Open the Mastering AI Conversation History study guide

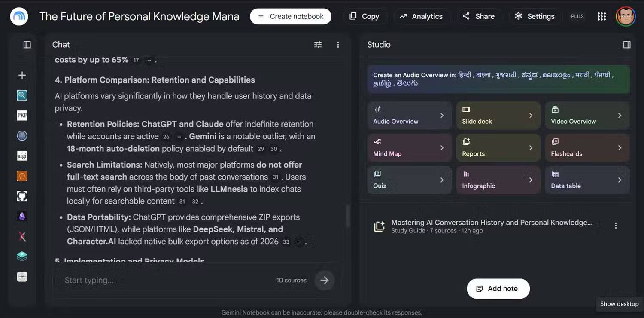(x=492, y=226)
